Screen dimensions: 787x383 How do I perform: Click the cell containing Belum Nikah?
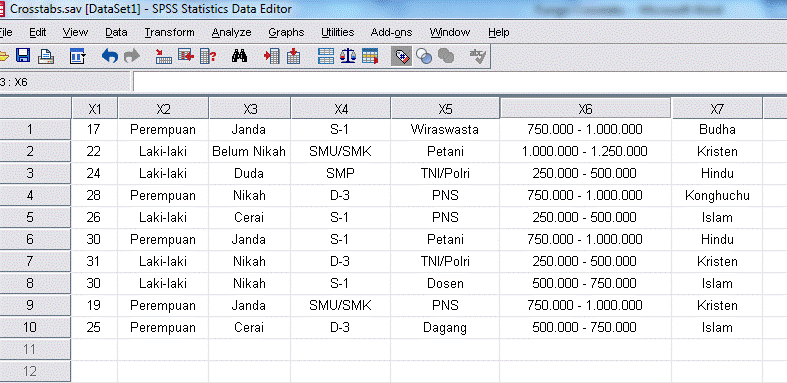[249, 152]
